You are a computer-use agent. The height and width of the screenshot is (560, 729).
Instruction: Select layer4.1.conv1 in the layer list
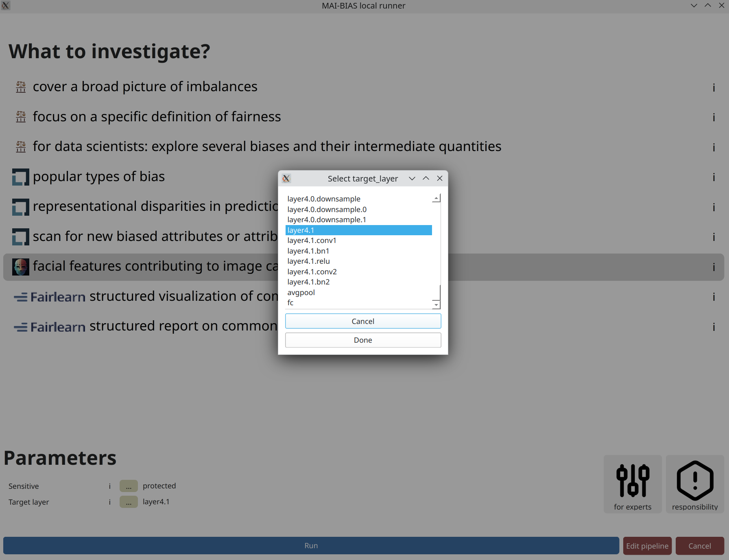(x=312, y=241)
